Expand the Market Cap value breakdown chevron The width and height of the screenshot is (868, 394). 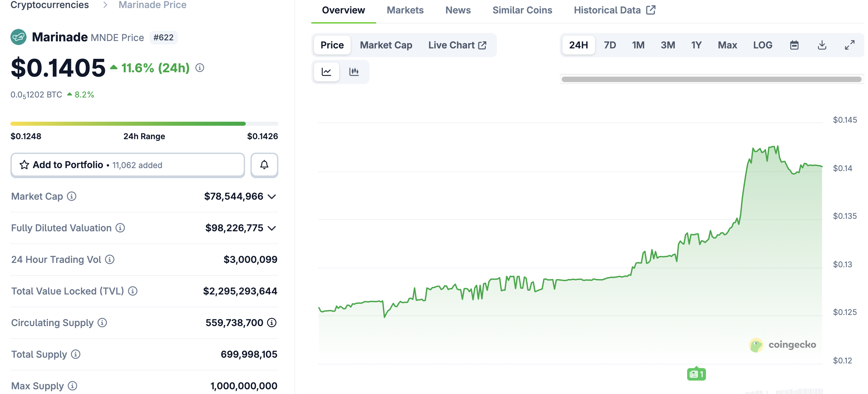(272, 196)
